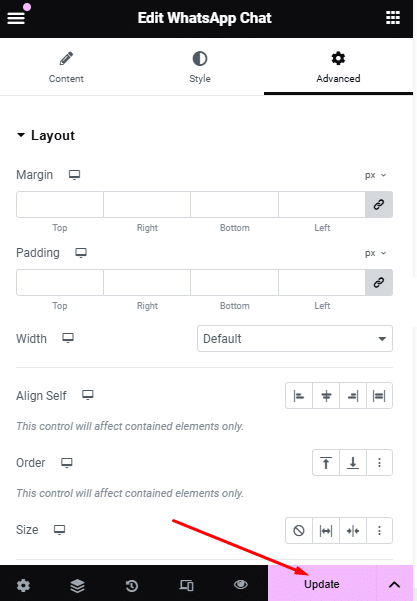Select Align Self stretch option
Viewport: 417px width, 601px height.
click(379, 396)
